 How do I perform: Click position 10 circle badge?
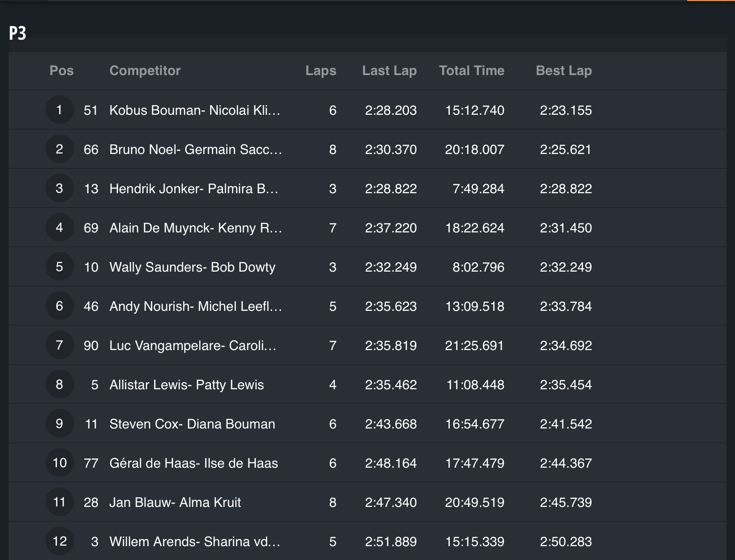(x=59, y=463)
